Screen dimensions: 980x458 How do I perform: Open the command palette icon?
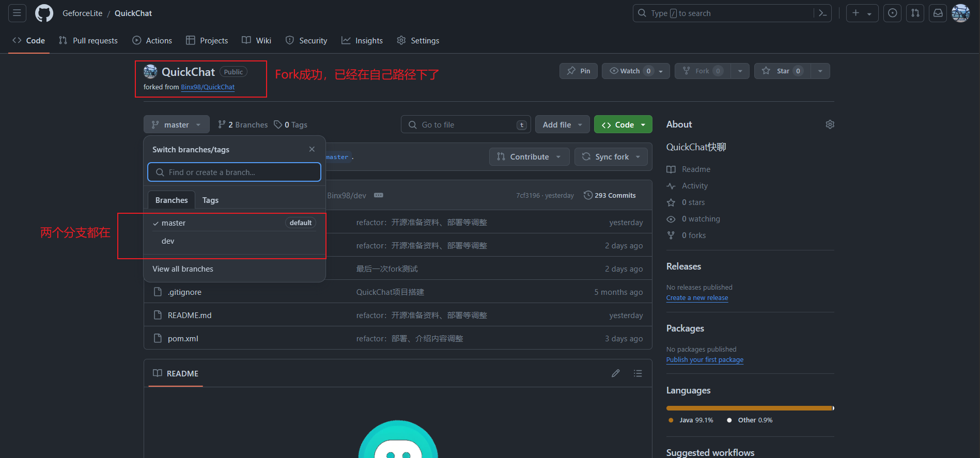click(822, 13)
